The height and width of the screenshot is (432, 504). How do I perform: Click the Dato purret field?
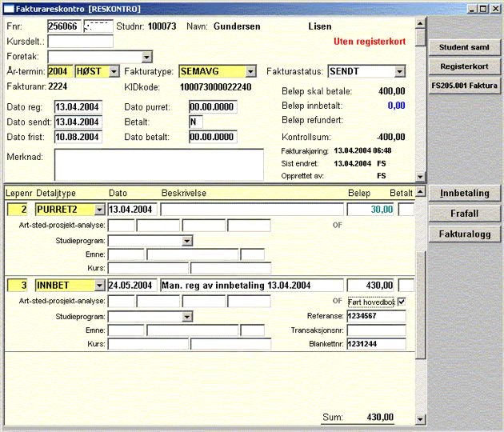(213, 107)
